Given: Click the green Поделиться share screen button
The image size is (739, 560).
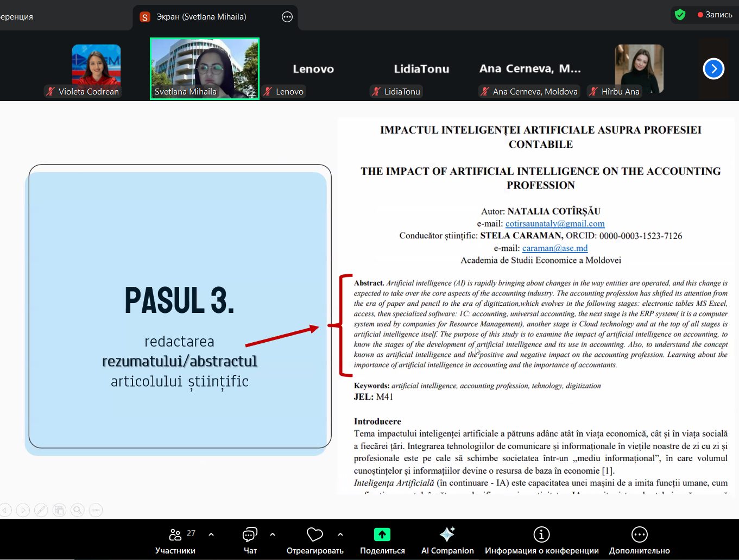Looking at the screenshot, I should [x=382, y=535].
